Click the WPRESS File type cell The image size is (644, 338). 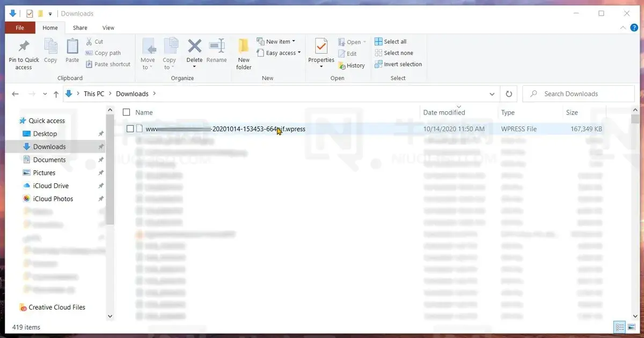pyautogui.click(x=518, y=129)
